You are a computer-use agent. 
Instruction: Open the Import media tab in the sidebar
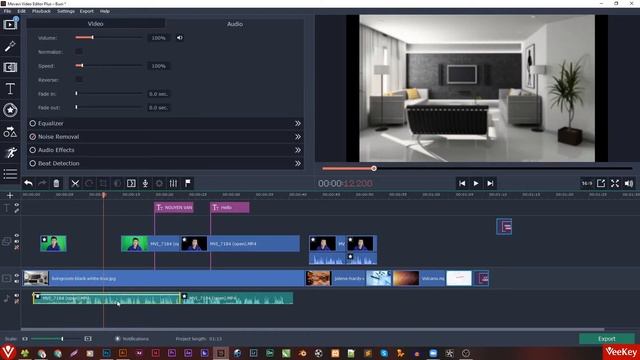pyautogui.click(x=10, y=24)
